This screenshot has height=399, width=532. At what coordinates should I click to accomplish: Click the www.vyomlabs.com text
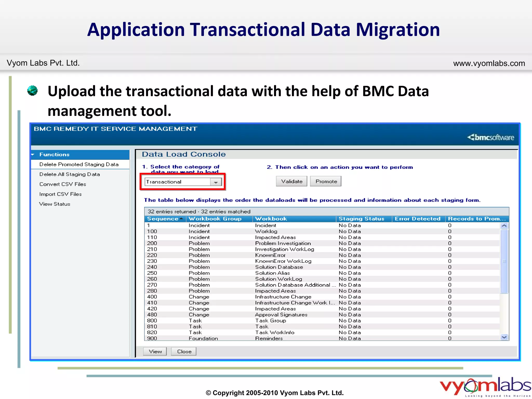tap(489, 63)
